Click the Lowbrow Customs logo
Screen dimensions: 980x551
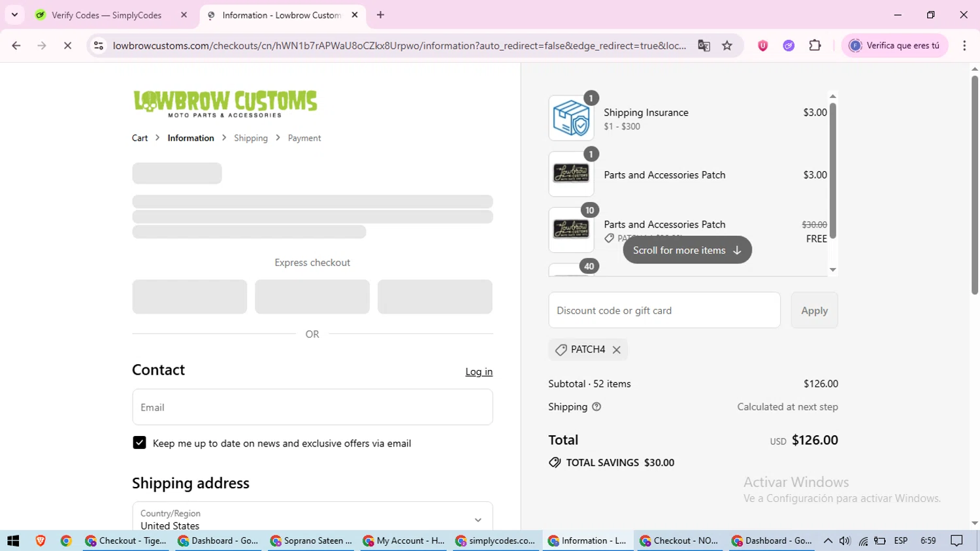pyautogui.click(x=225, y=103)
